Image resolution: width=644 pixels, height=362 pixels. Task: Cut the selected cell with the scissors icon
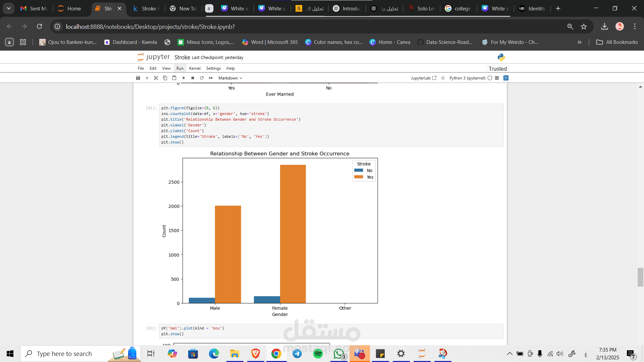click(x=156, y=78)
